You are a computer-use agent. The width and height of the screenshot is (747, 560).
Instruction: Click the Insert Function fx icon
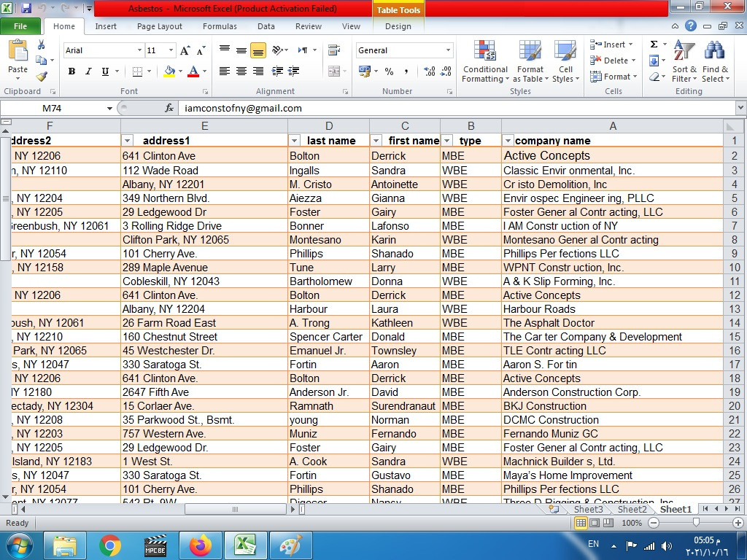coord(169,108)
